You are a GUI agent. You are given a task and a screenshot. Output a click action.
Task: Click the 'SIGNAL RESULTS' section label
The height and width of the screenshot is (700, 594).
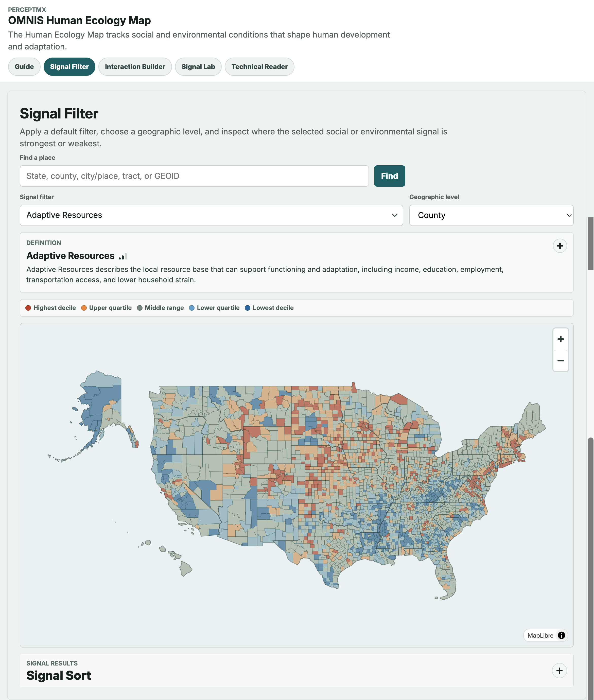point(52,663)
